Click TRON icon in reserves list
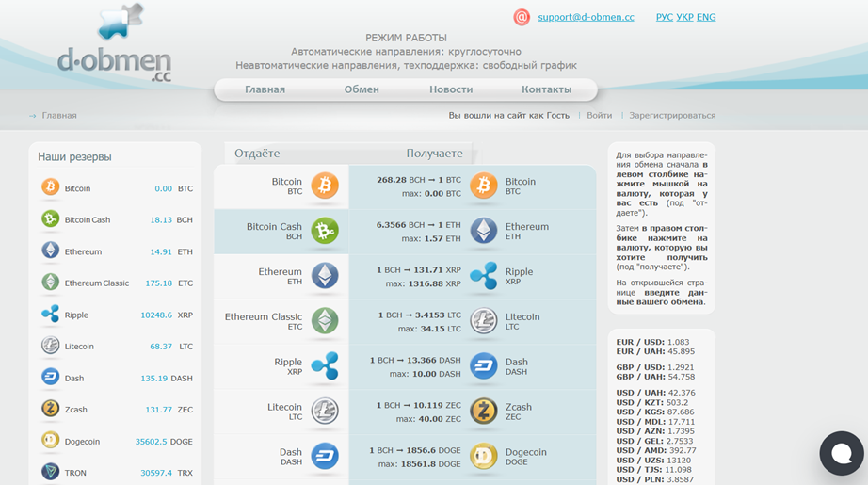 (x=51, y=472)
